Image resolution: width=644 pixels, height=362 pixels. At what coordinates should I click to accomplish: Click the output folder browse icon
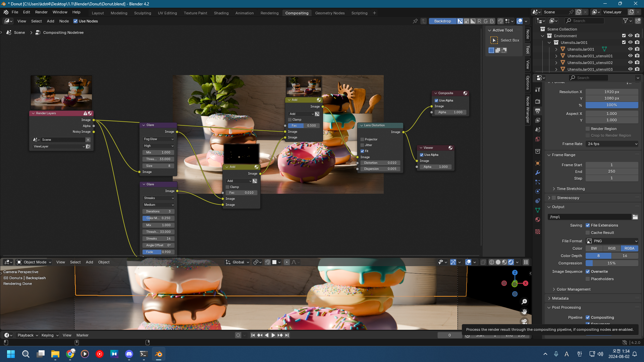(x=635, y=217)
